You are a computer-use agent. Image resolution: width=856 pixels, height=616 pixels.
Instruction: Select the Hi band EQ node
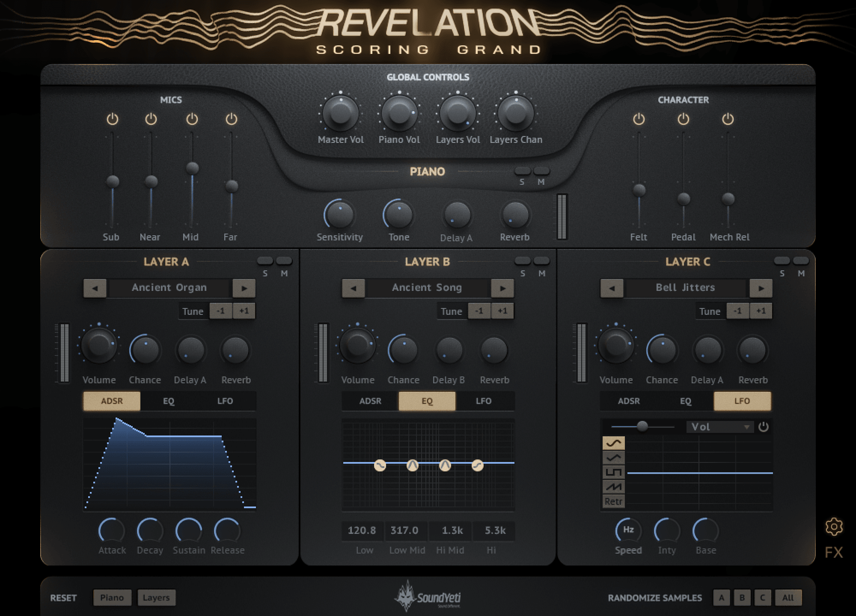coord(477,465)
